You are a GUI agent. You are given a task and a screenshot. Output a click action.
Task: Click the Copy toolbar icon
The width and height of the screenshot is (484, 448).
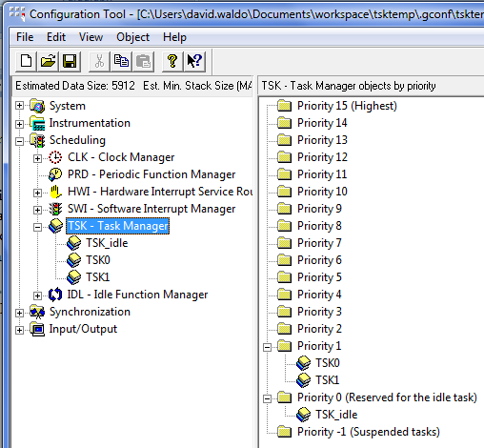[121, 61]
